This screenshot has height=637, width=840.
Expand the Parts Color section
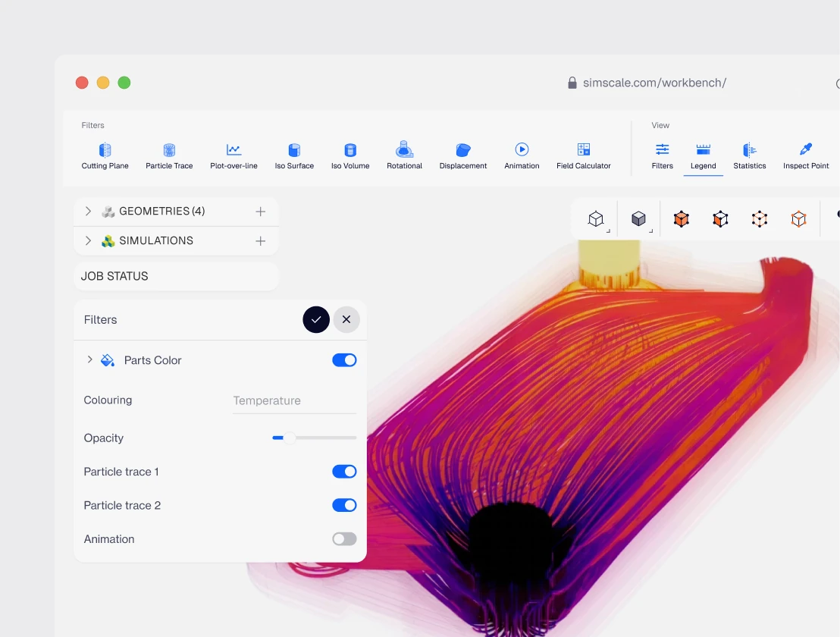(x=89, y=359)
